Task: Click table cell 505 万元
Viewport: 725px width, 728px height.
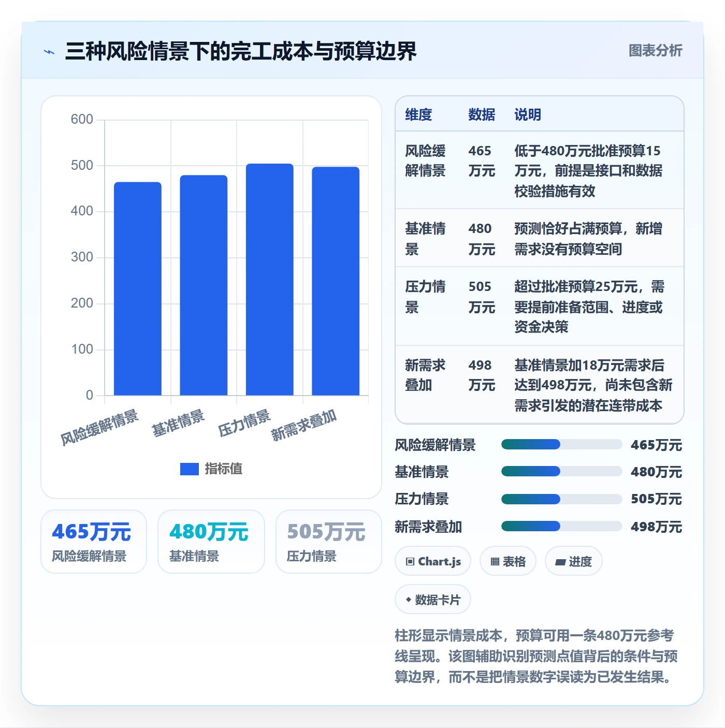Action: point(482,297)
